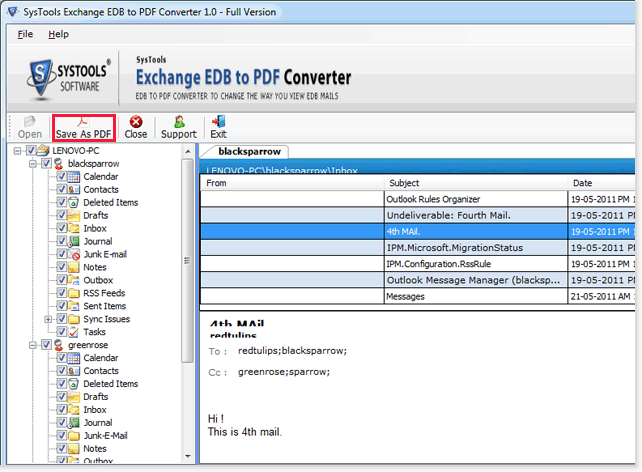642x472 pixels.
Task: Select blacksparrow Notes icon
Action: coord(74,267)
